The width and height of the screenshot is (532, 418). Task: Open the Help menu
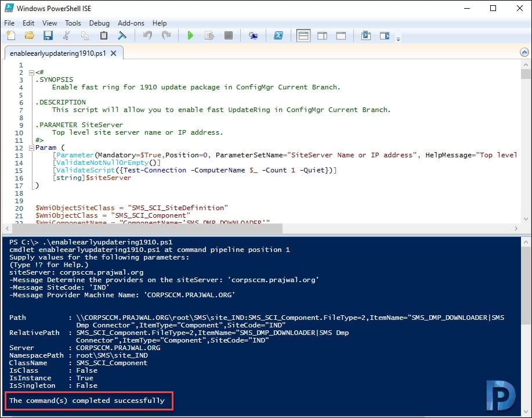click(x=159, y=23)
